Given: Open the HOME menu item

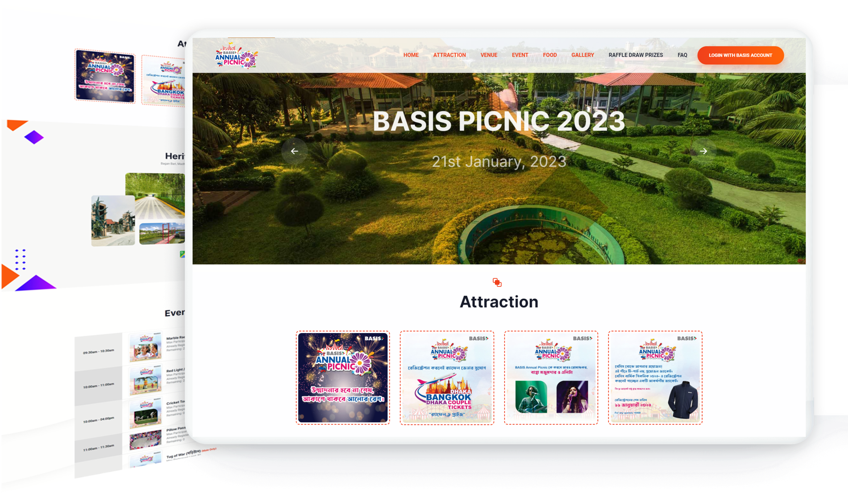Looking at the screenshot, I should point(411,55).
